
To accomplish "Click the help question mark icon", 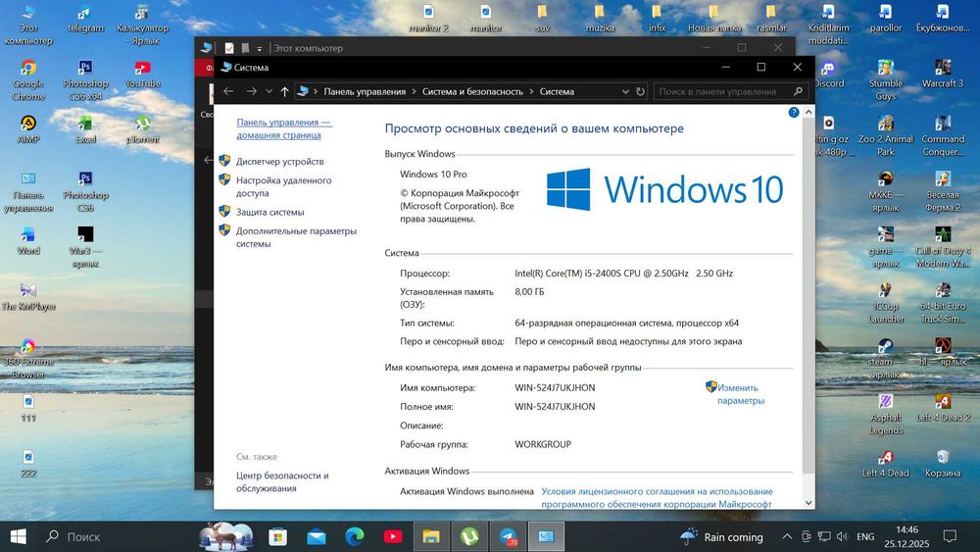I will pyautogui.click(x=794, y=113).
